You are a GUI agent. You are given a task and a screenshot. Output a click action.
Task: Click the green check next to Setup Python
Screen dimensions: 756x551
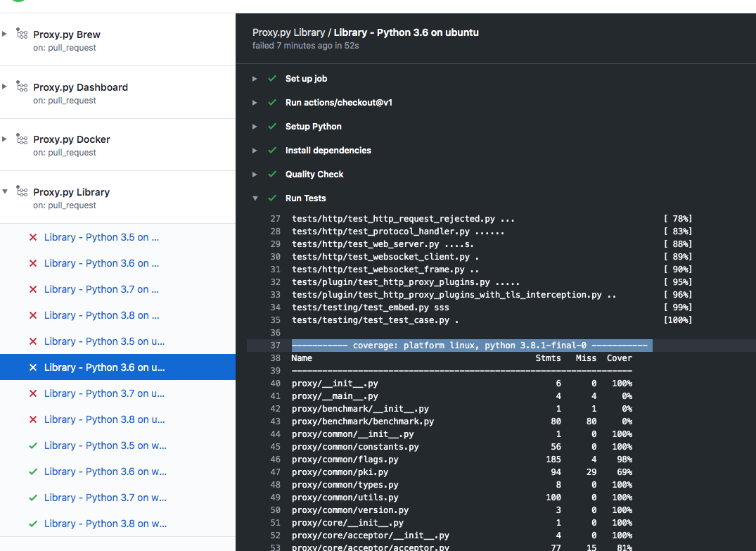click(x=272, y=127)
